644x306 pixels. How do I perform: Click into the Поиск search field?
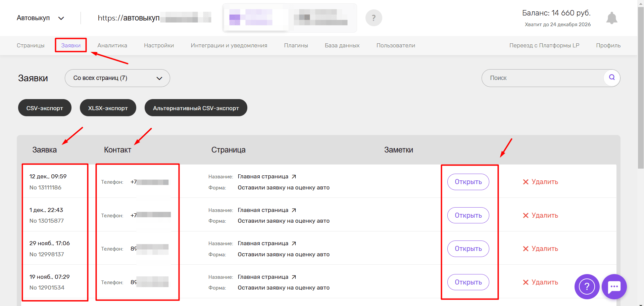pos(543,78)
